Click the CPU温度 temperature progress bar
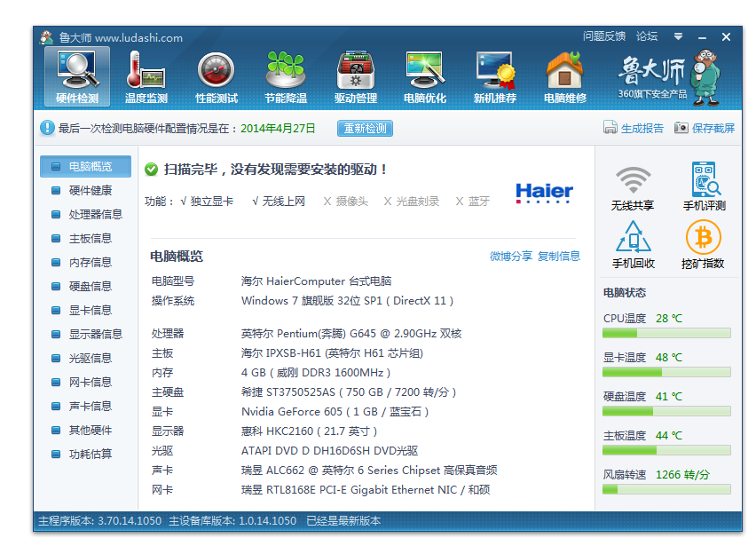756x538 pixels. [666, 333]
